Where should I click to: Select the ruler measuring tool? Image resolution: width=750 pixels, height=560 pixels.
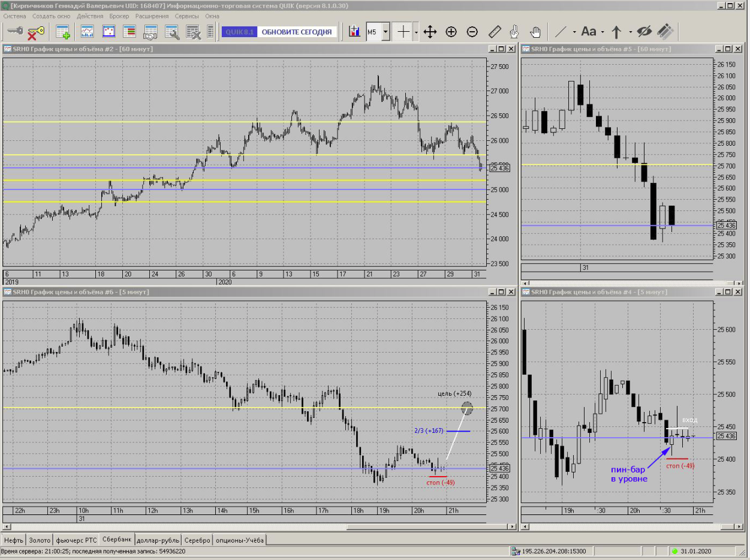click(x=495, y=32)
